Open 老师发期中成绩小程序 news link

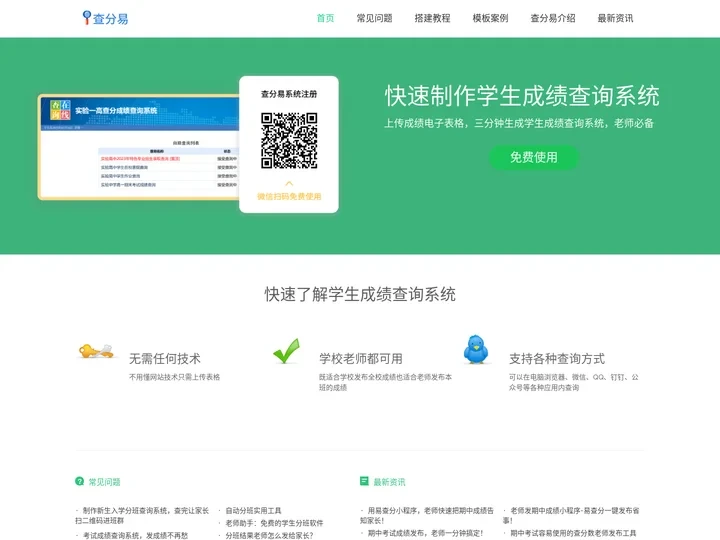pos(571,515)
